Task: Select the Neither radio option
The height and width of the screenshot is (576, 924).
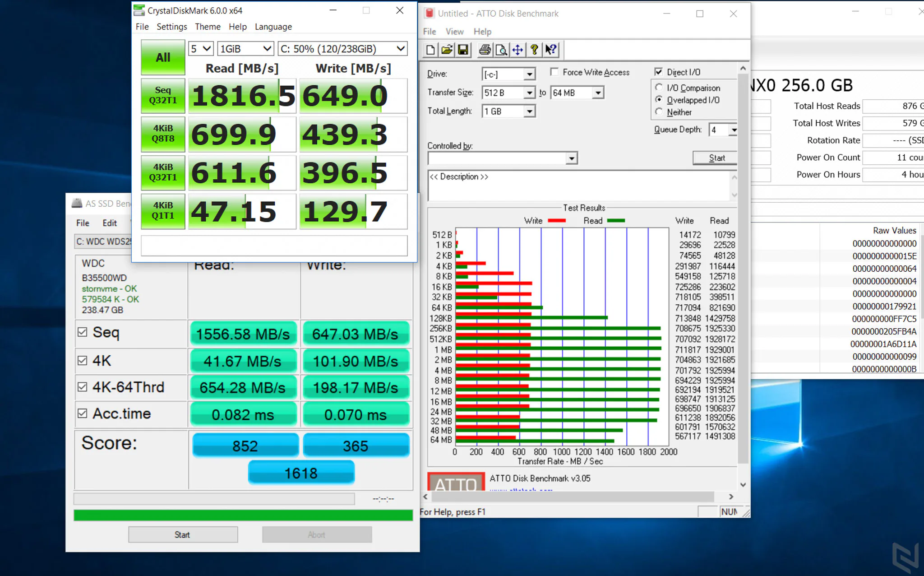Action: (x=659, y=111)
